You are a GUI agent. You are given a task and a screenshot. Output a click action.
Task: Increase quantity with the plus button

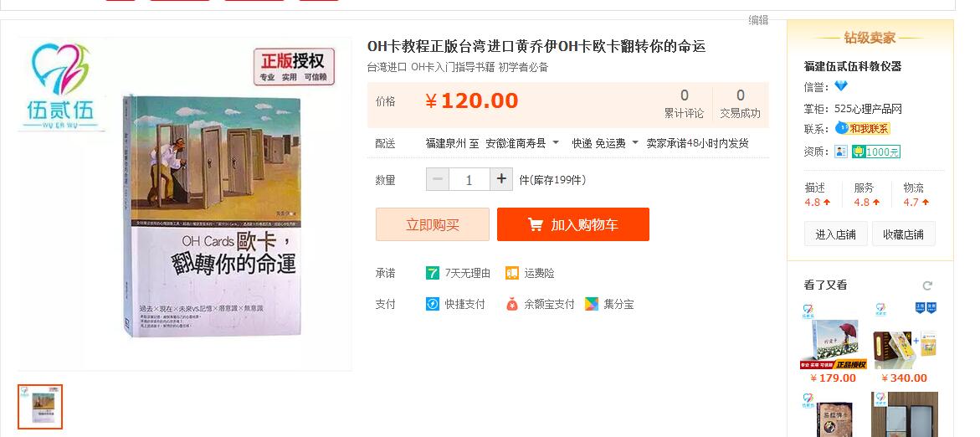tap(501, 179)
